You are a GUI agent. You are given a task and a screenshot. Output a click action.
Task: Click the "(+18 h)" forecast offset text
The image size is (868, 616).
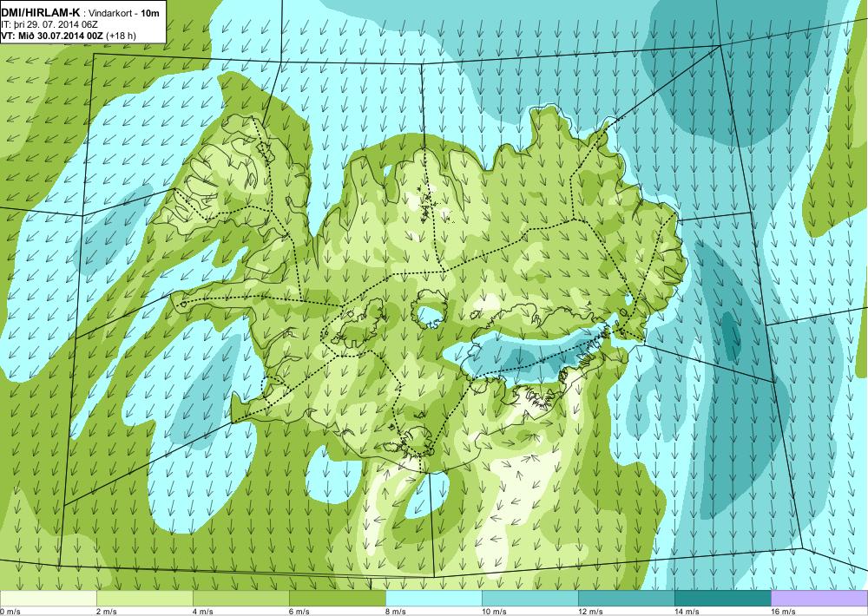[121, 36]
